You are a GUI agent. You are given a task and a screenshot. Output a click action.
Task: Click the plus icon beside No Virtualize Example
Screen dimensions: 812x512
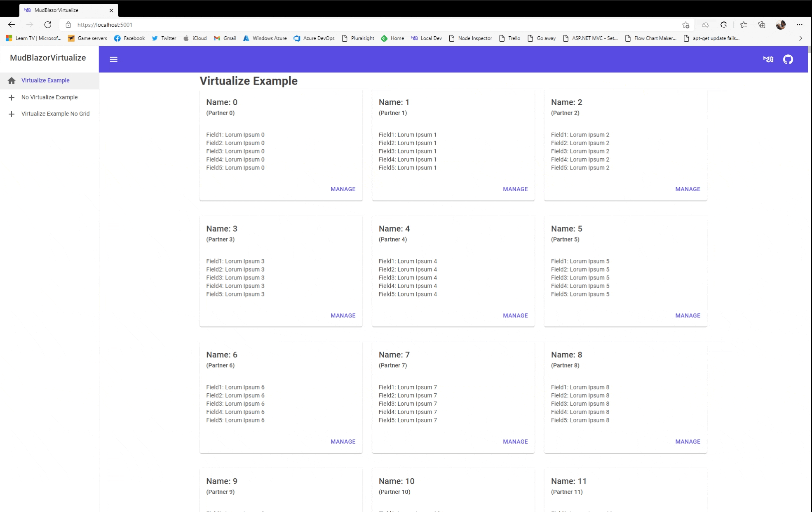[12, 97]
